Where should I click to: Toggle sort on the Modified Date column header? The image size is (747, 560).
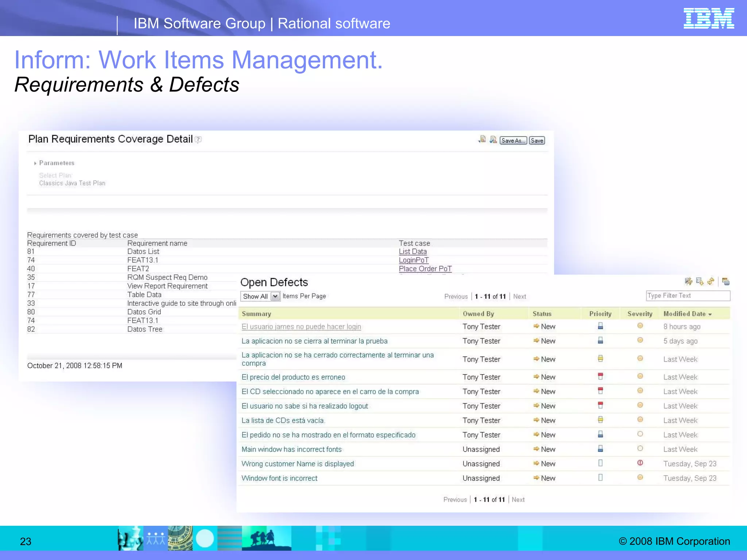point(688,314)
